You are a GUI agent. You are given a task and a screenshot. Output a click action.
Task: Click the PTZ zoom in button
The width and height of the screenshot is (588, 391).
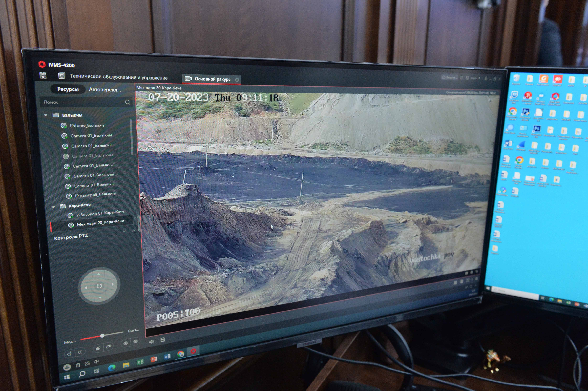(x=69, y=353)
